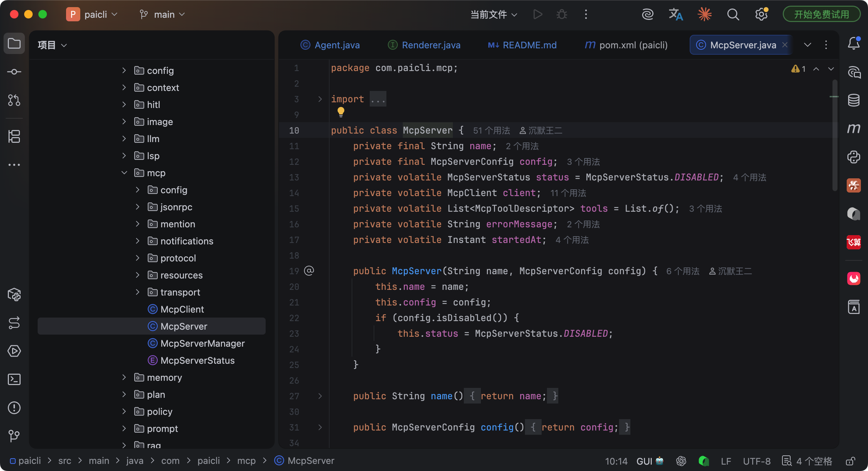Open the Project tool window folder icon
868x471 pixels.
[x=14, y=44]
